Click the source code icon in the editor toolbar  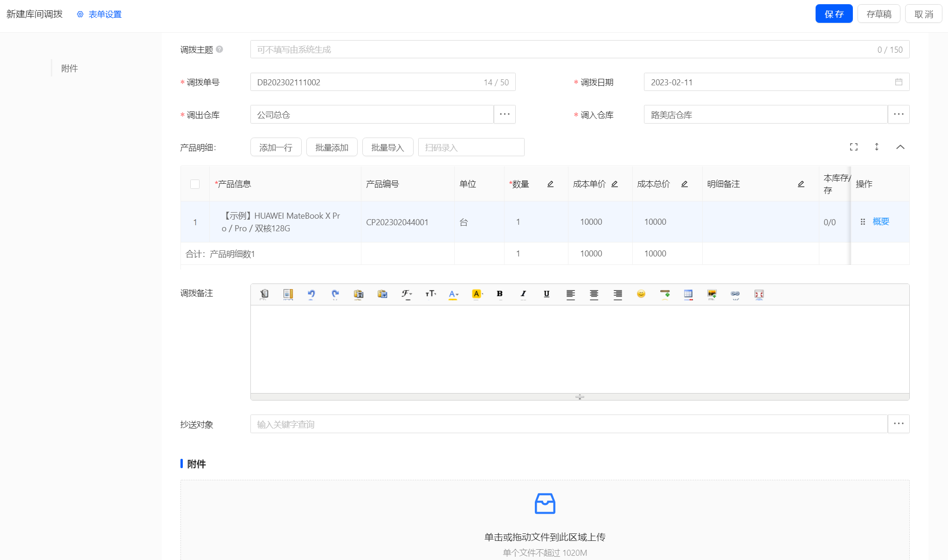click(264, 294)
